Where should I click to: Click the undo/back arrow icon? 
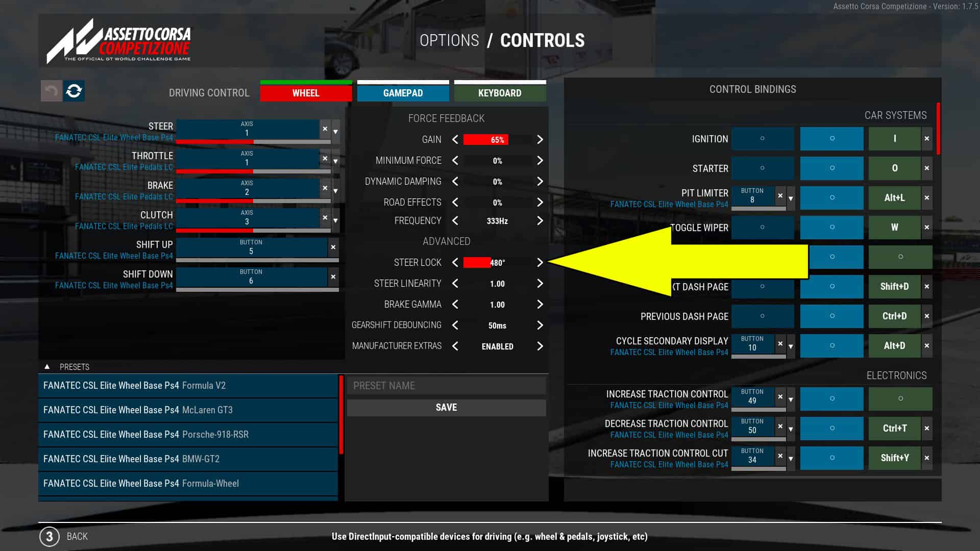coord(51,90)
